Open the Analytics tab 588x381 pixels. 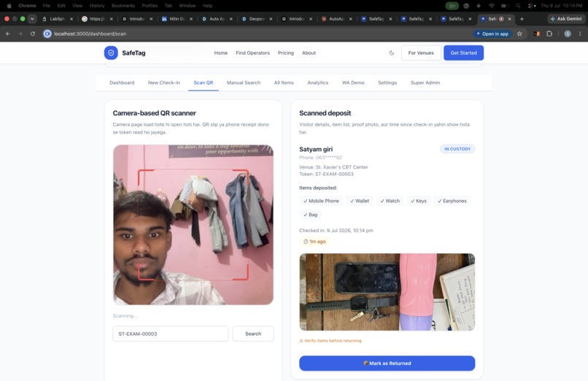pyautogui.click(x=317, y=82)
